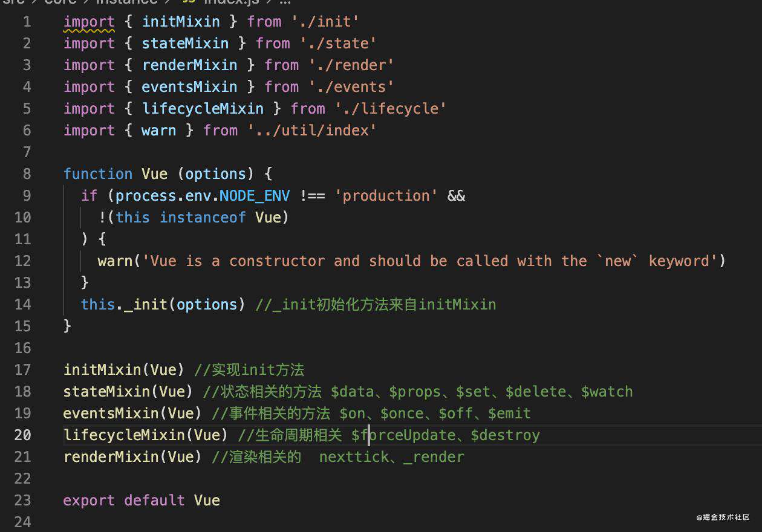762x532 pixels.
Task: Click the $watch text in line 18 comment
Action: 607,392
